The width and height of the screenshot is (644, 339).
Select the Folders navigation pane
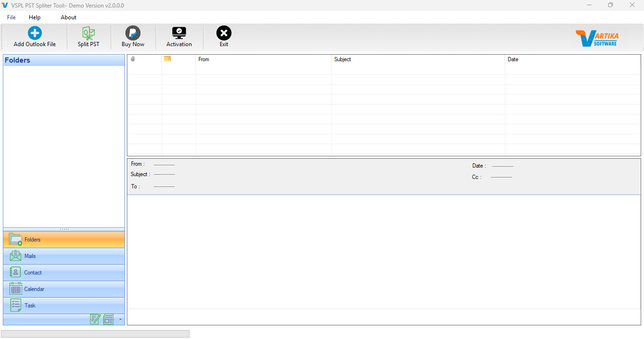[x=64, y=239]
